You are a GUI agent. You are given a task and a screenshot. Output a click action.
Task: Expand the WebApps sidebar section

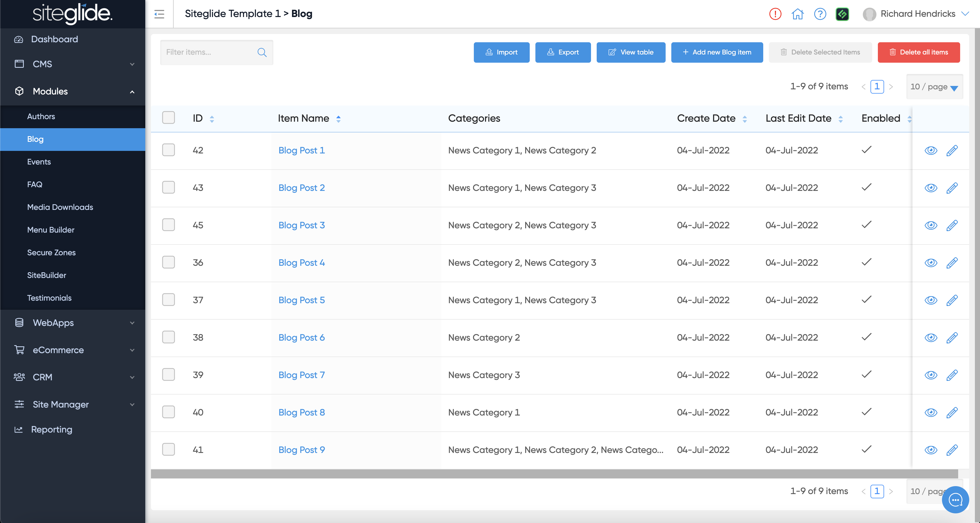(x=72, y=322)
